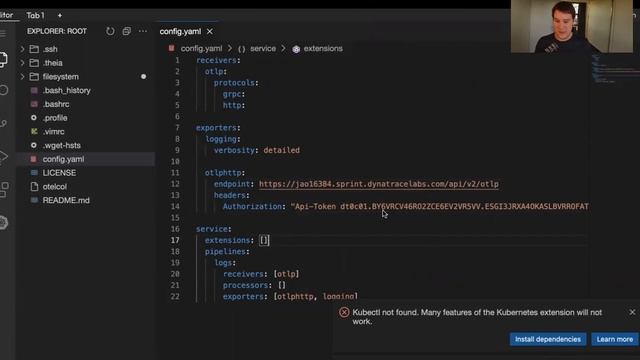Install dependencies for Kubernetes extension

548,339
